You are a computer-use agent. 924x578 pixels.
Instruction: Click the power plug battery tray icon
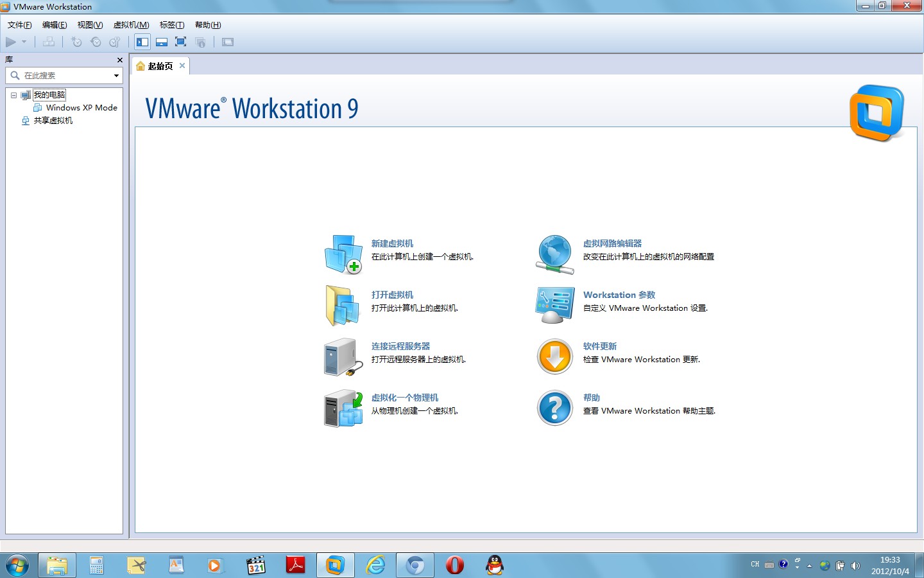coord(840,566)
